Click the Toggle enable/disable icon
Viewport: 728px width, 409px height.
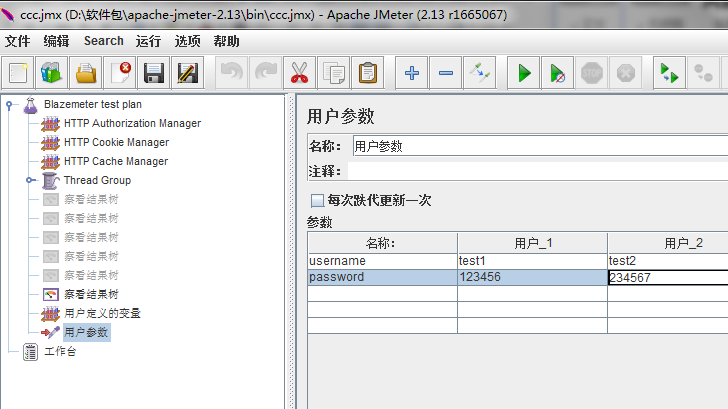[x=480, y=73]
